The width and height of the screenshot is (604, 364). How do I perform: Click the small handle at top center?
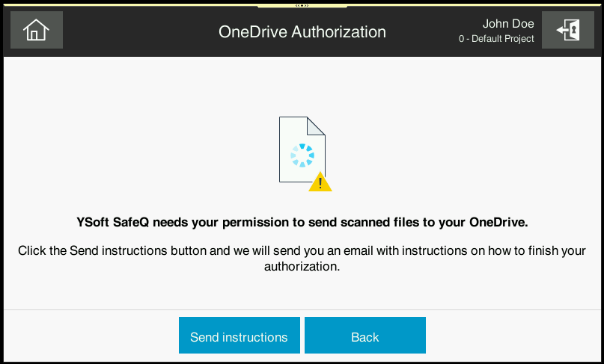302,4
